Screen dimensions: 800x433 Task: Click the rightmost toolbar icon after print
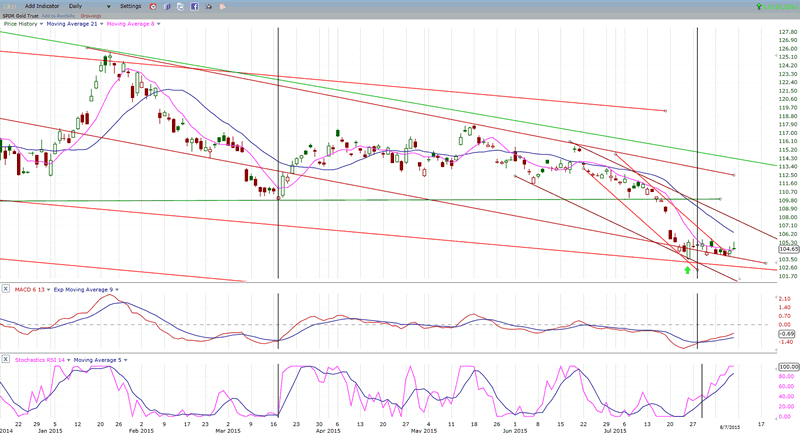click(222, 6)
